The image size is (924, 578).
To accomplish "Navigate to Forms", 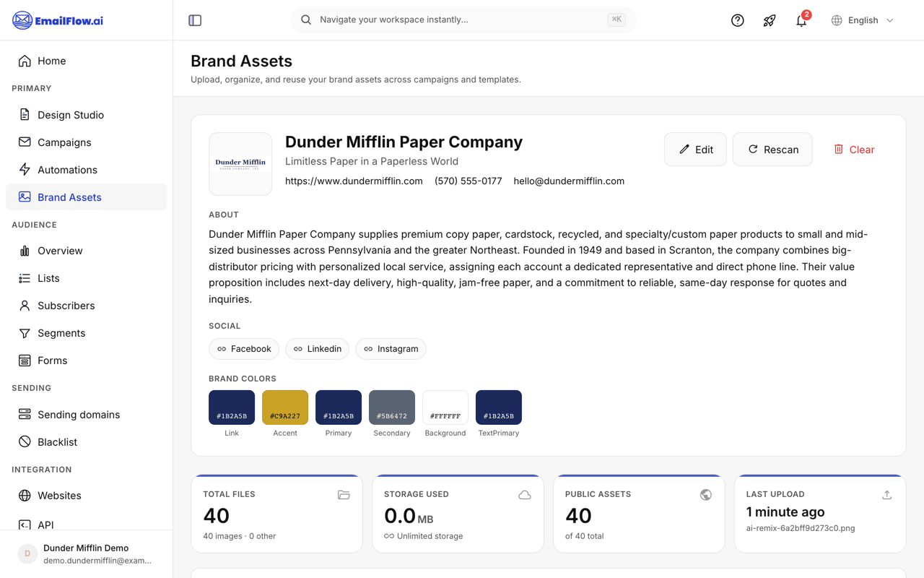I will point(87,361).
